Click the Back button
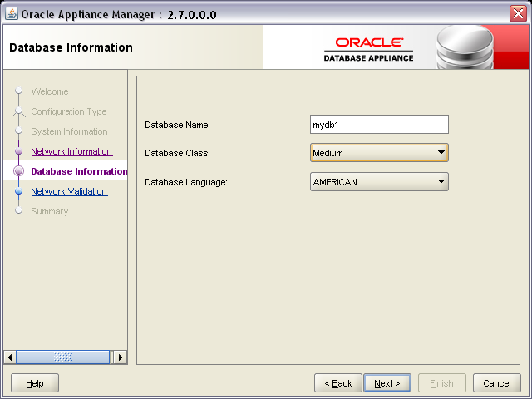Viewport: 532px width, 399px height. (x=338, y=383)
